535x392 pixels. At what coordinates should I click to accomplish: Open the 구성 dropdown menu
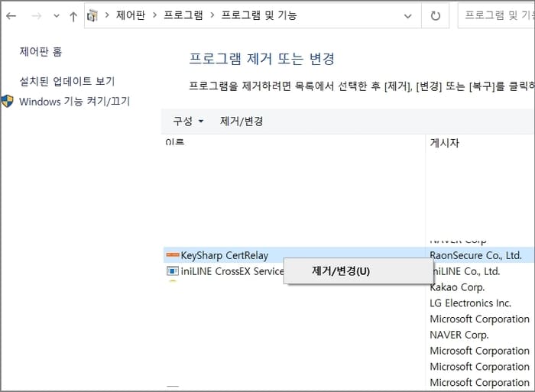click(188, 121)
